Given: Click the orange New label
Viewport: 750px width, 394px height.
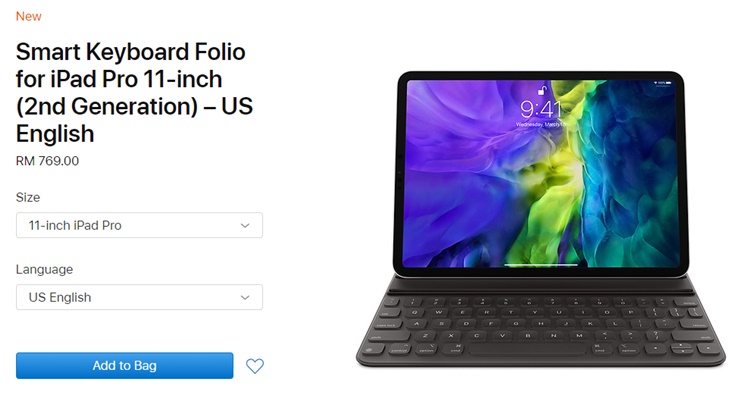Looking at the screenshot, I should [29, 16].
